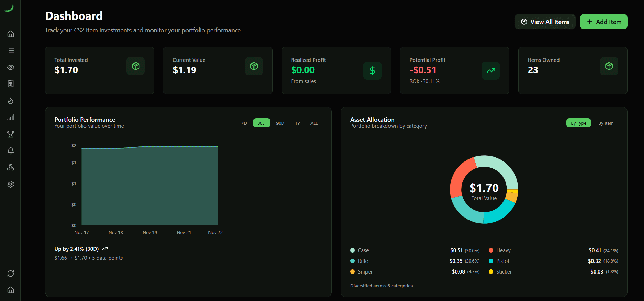Click the trending arrow beside Up by 2.41%
Viewport: 644px width, 301px height.
pos(105,249)
